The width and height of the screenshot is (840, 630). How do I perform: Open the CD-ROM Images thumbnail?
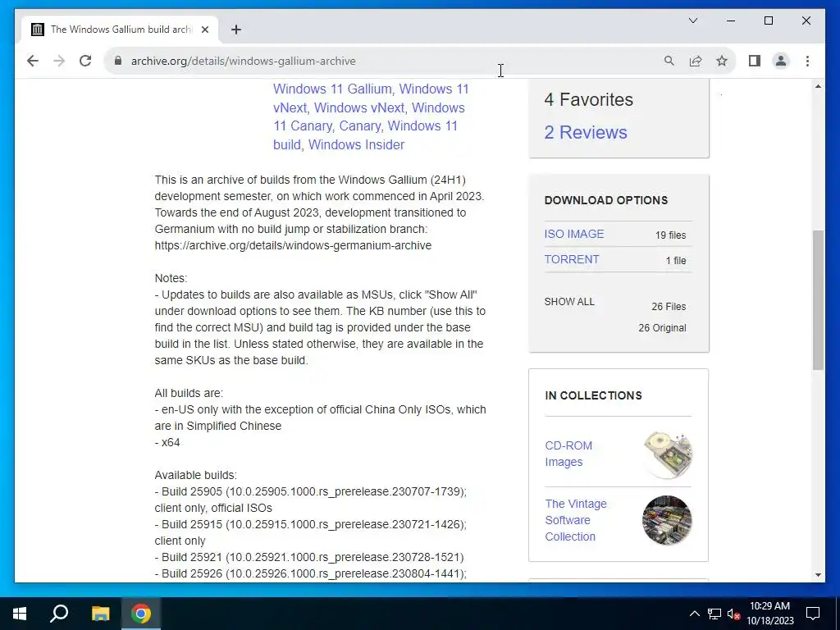click(x=667, y=454)
